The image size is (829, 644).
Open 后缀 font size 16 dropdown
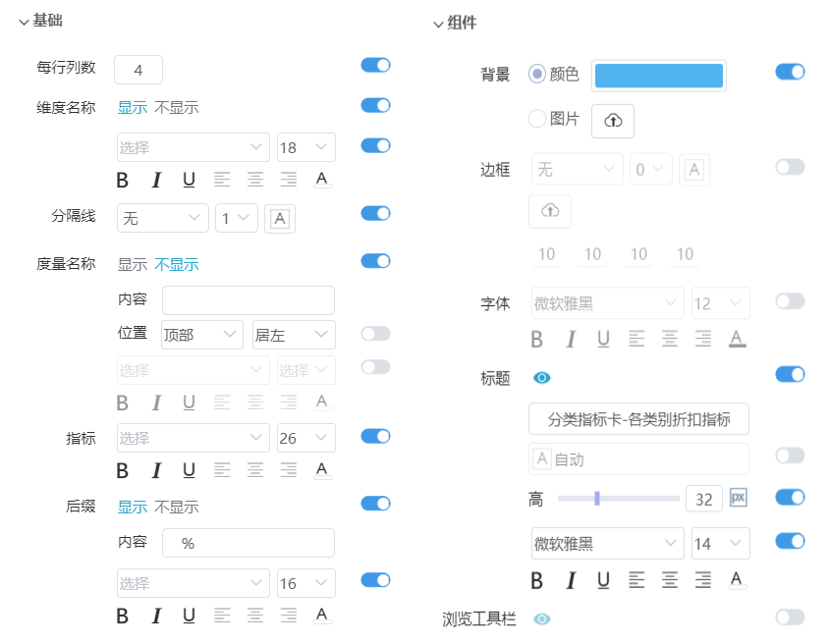pos(306,583)
